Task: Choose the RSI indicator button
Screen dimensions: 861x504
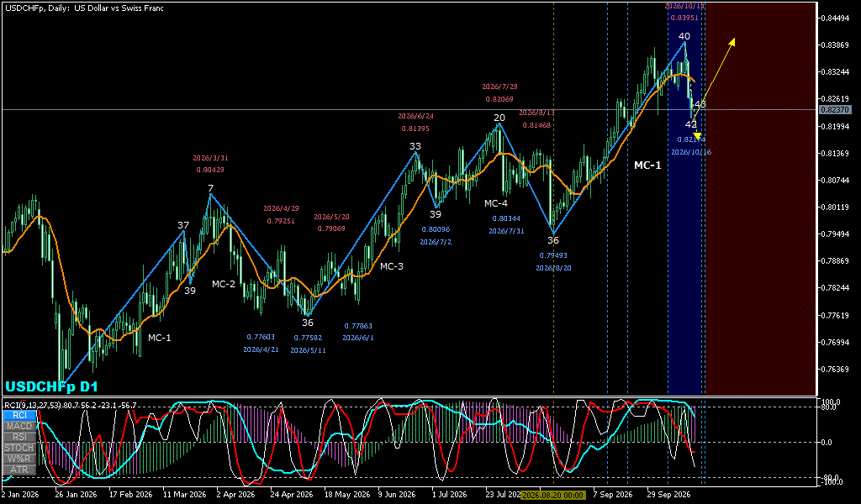Action: coord(19,437)
